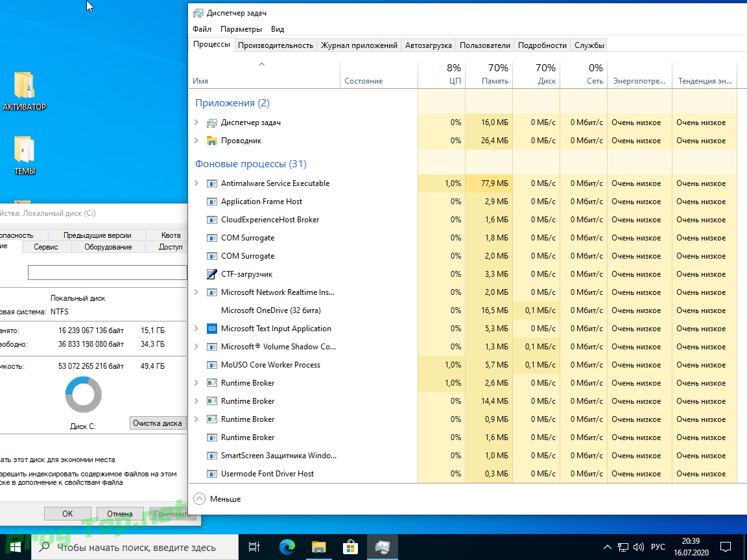Select the Проводник folder icon in process list
This screenshot has height=560, width=747.
point(212,141)
